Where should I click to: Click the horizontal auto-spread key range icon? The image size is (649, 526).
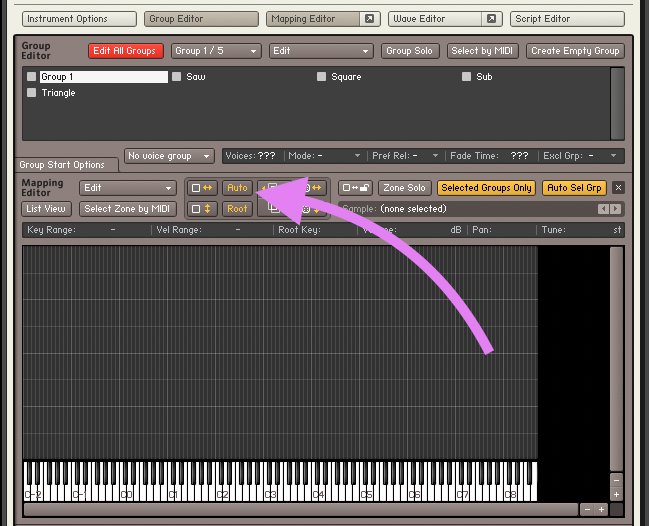(202, 188)
